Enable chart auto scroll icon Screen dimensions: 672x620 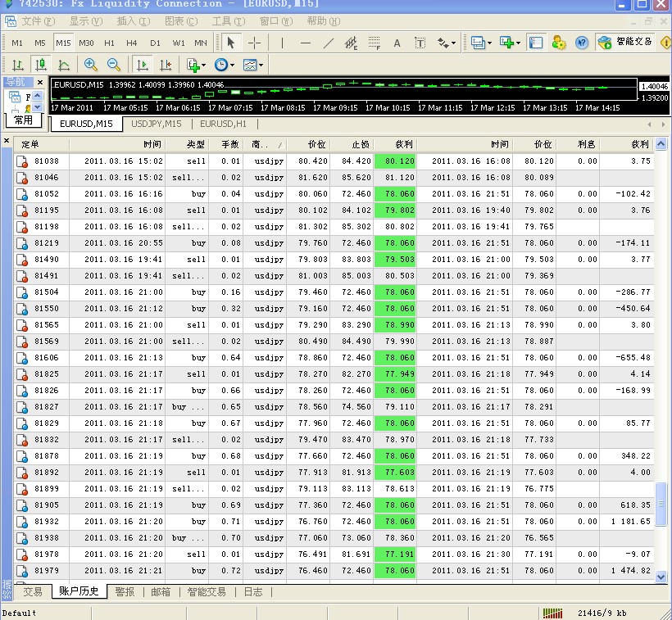click(x=143, y=65)
